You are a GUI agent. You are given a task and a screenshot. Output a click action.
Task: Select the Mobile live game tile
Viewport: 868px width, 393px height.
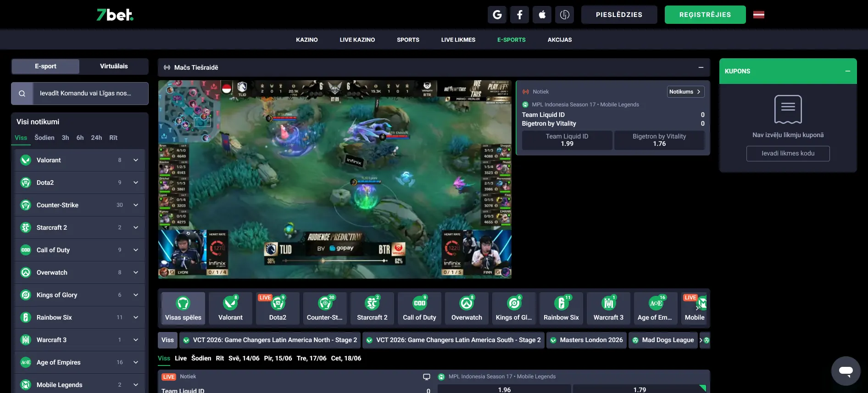[695, 308]
